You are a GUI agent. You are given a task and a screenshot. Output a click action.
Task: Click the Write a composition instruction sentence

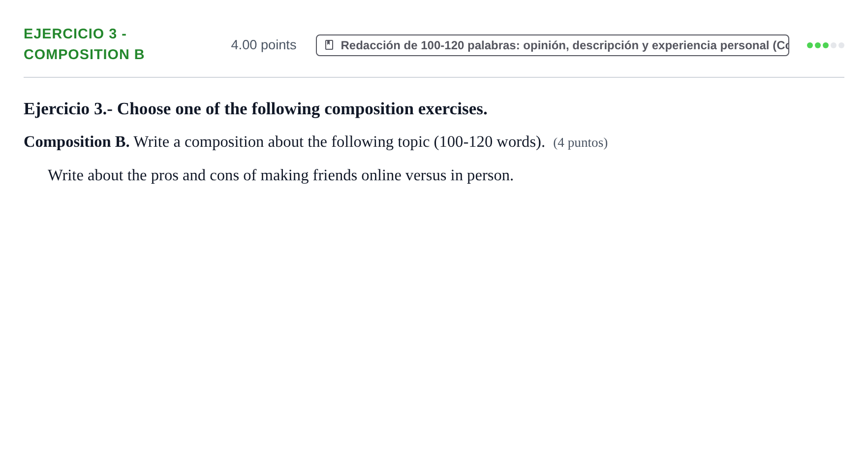(x=339, y=142)
